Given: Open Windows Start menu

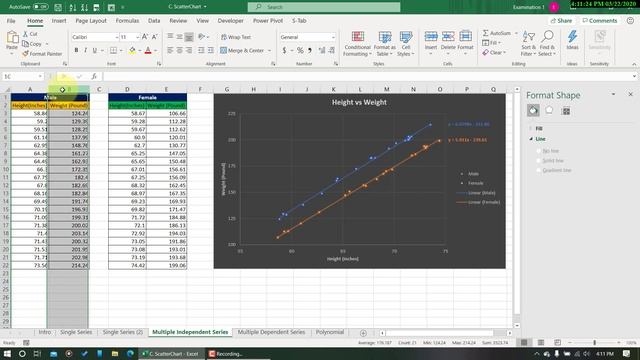Looking at the screenshot, I should click(x=7, y=353).
